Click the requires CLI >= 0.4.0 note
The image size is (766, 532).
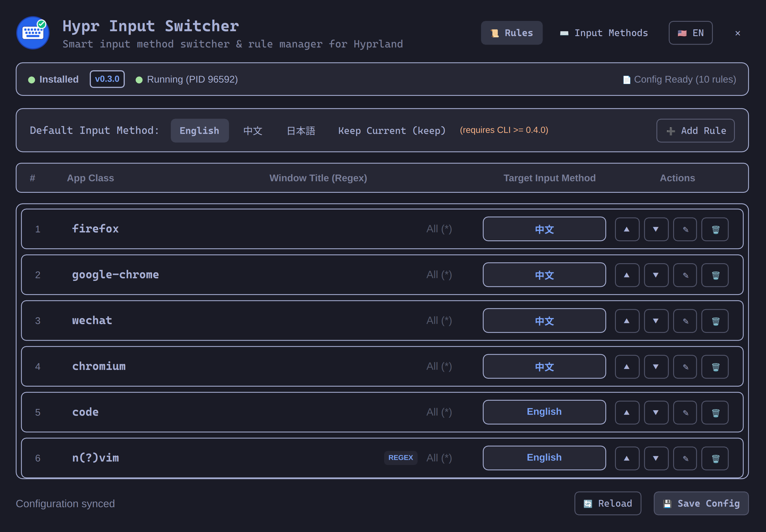click(x=504, y=130)
